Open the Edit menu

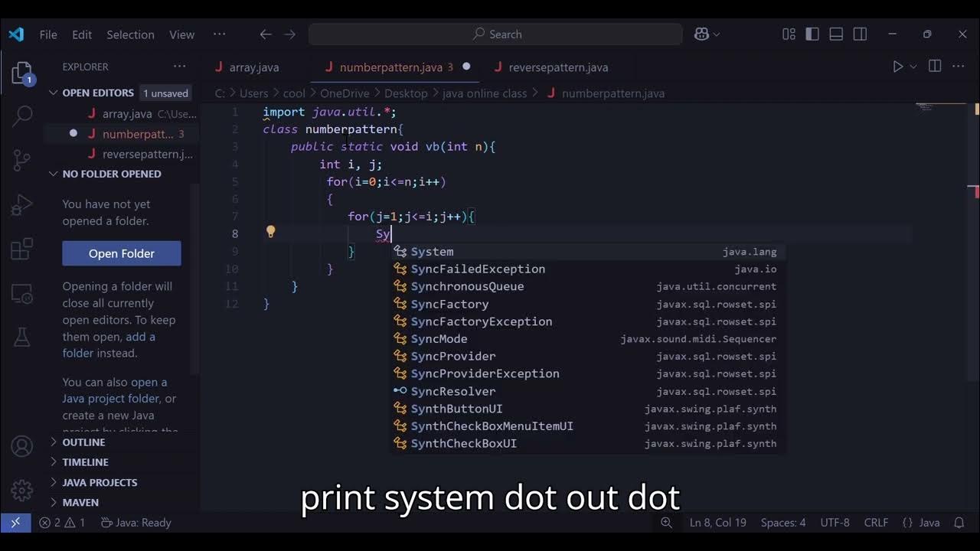click(x=82, y=34)
